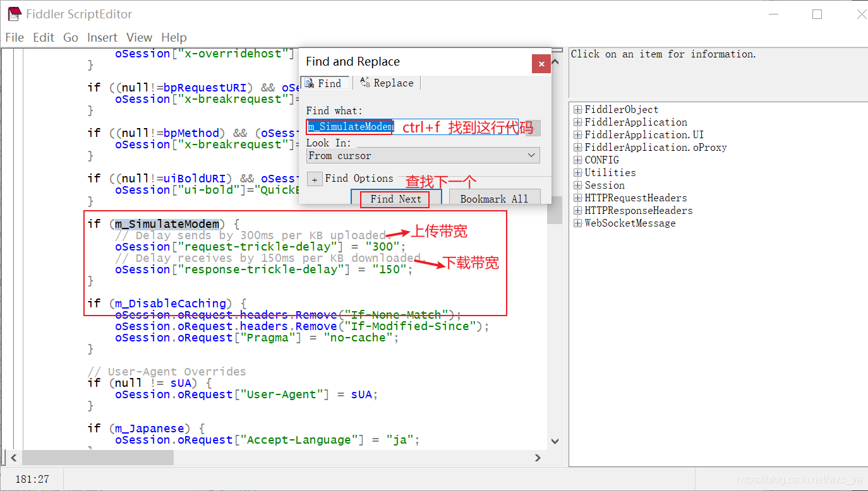Click the "request-trickle-delay" code line
The height and width of the screenshot is (491, 868).
(x=260, y=247)
